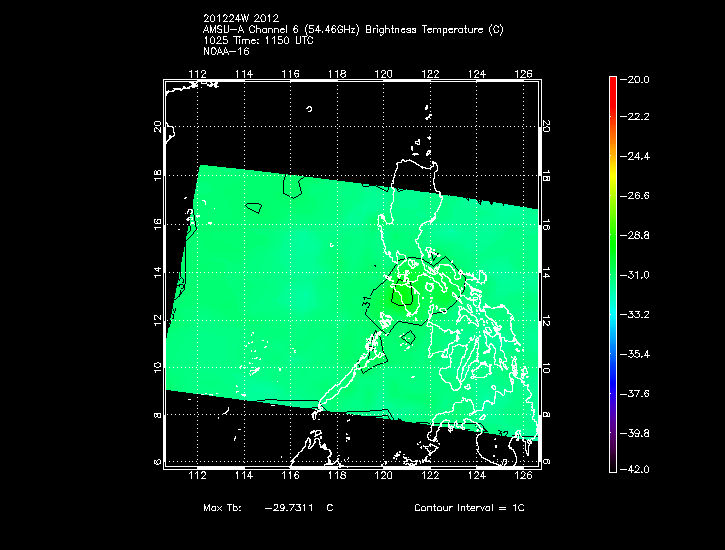Click latitude 18 on the left axis
Image resolution: width=725 pixels, height=550 pixels.
(158, 175)
